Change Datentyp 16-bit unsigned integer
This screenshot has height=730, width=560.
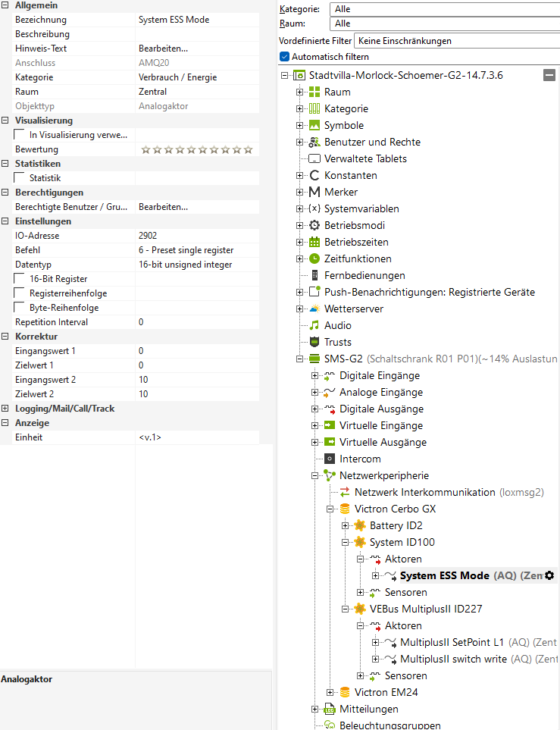pos(197,265)
